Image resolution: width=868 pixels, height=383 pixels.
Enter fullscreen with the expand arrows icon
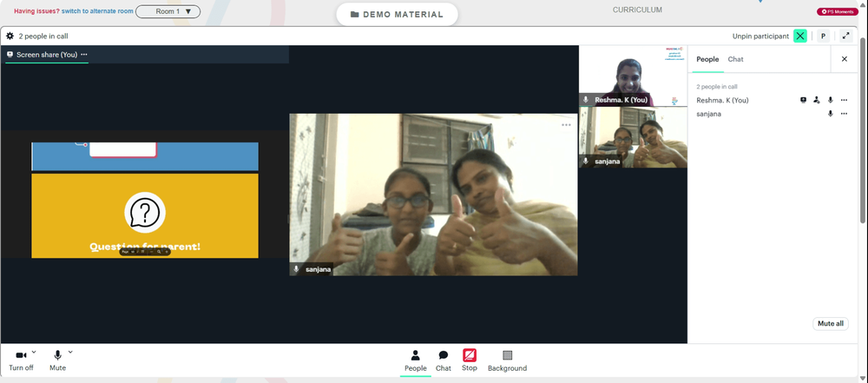click(x=845, y=36)
